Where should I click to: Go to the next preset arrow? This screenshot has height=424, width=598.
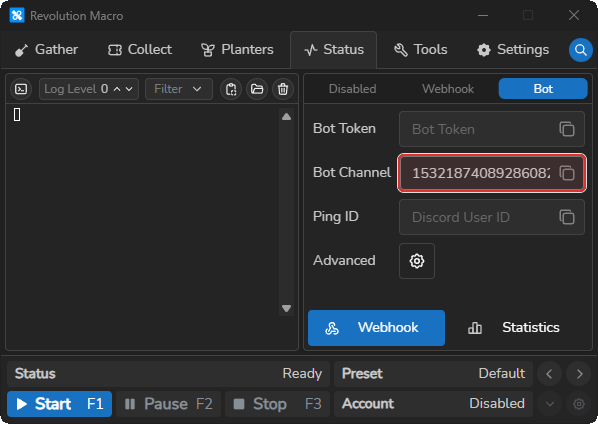579,374
